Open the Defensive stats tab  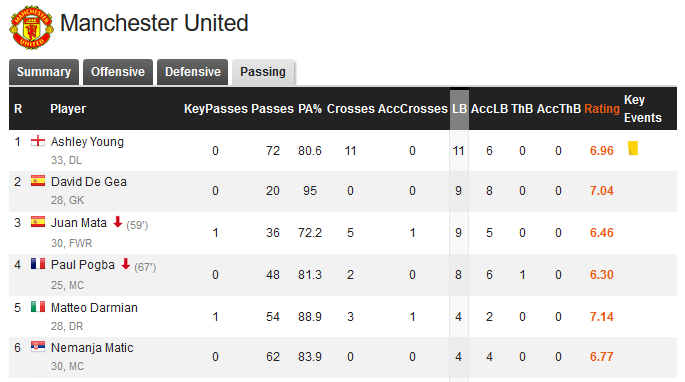pyautogui.click(x=193, y=72)
